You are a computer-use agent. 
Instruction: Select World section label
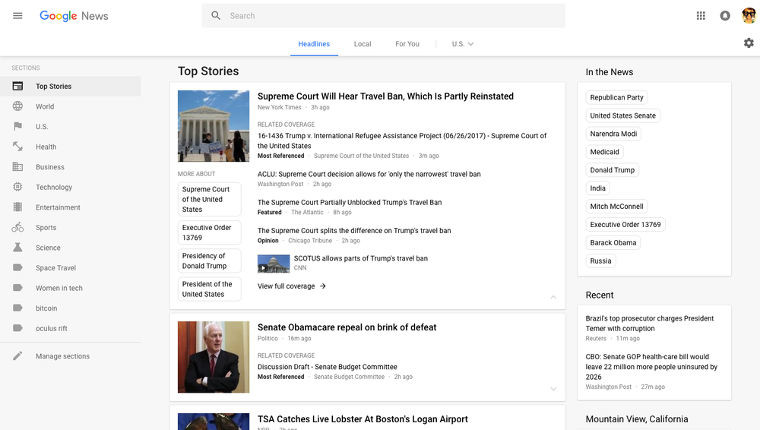pos(45,106)
